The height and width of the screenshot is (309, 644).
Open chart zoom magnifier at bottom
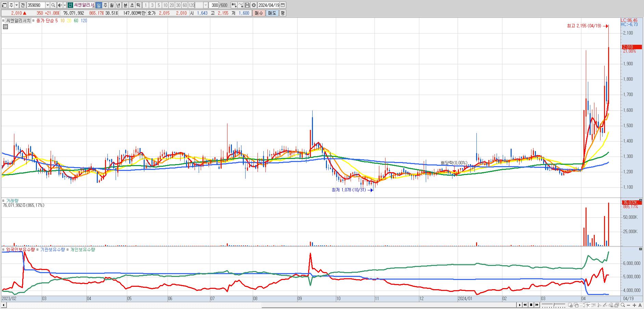pyautogui.click(x=623, y=305)
